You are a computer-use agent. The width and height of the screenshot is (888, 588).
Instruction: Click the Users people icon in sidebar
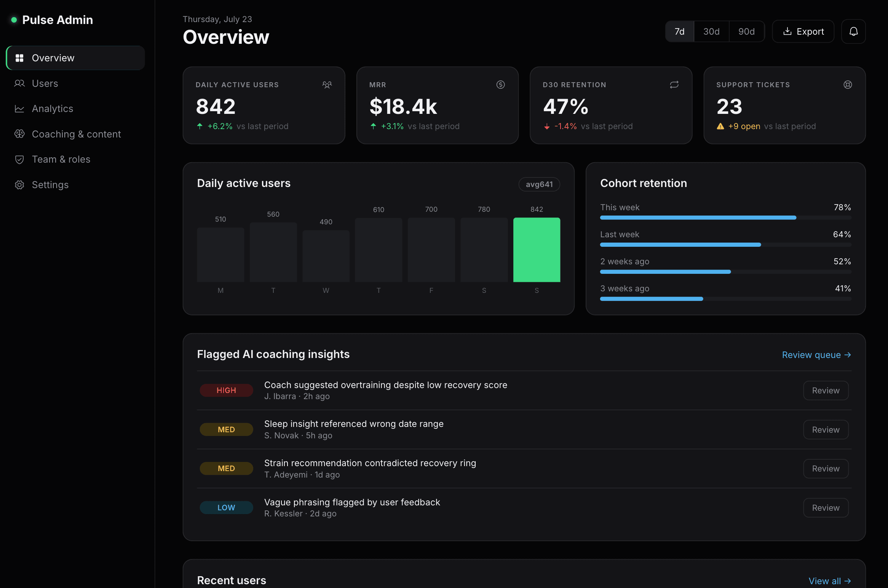coord(19,83)
